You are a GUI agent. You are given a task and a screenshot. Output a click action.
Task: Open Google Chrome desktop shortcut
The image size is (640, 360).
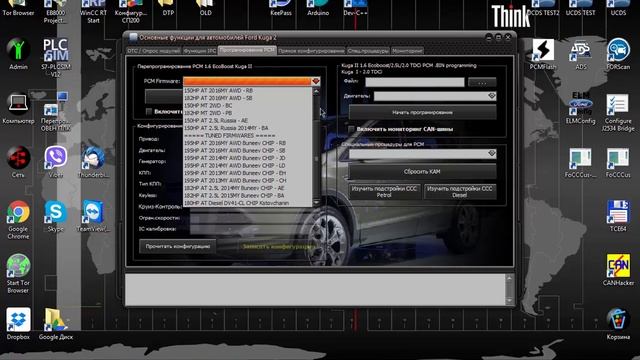(x=18, y=220)
